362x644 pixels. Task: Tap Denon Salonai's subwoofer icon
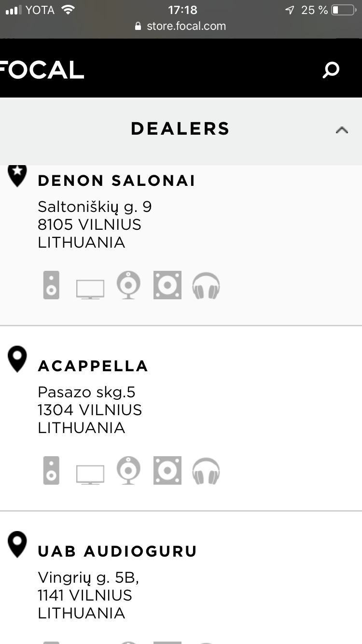tap(167, 285)
